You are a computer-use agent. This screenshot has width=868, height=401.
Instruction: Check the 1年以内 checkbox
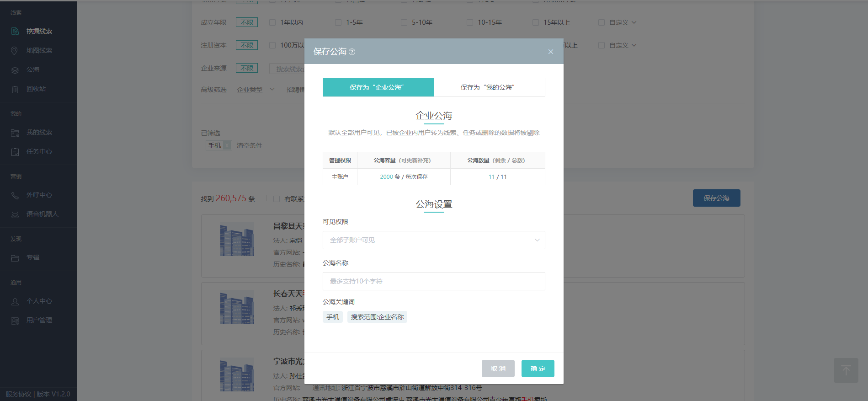272,22
